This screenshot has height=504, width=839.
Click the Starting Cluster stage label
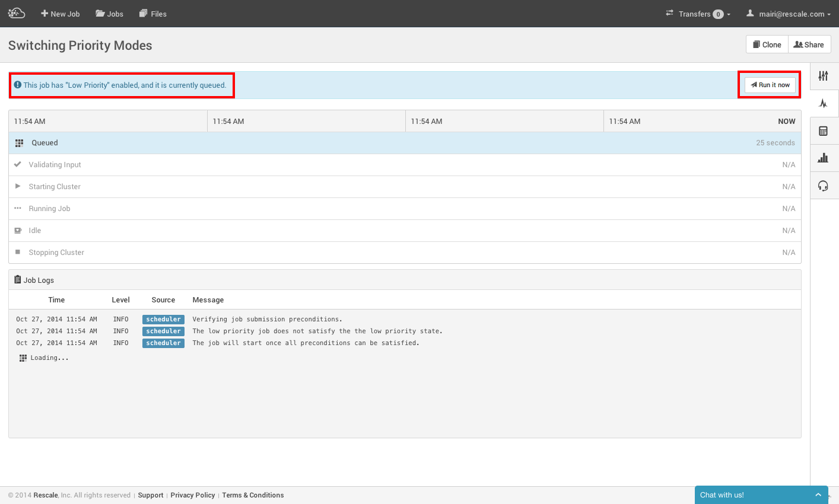pyautogui.click(x=55, y=187)
